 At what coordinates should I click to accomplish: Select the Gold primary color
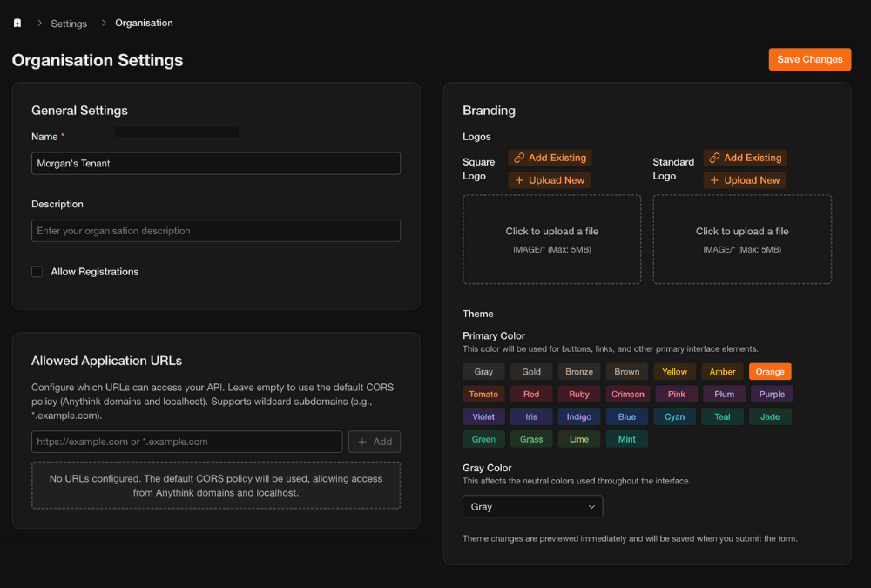click(x=531, y=371)
